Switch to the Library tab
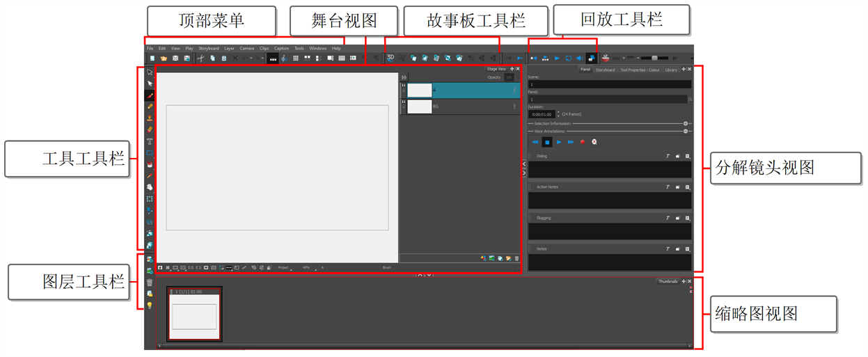Screen dimensions: 868x357 (670, 70)
